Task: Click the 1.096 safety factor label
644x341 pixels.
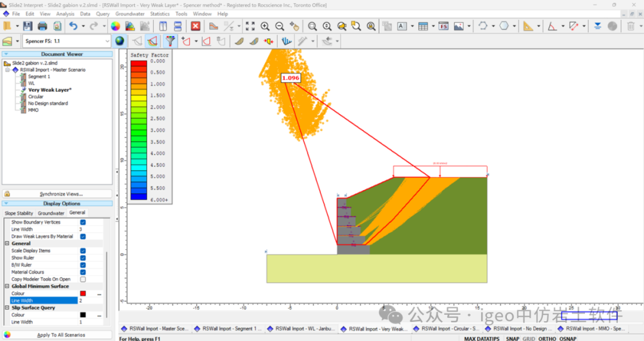Action: (290, 78)
